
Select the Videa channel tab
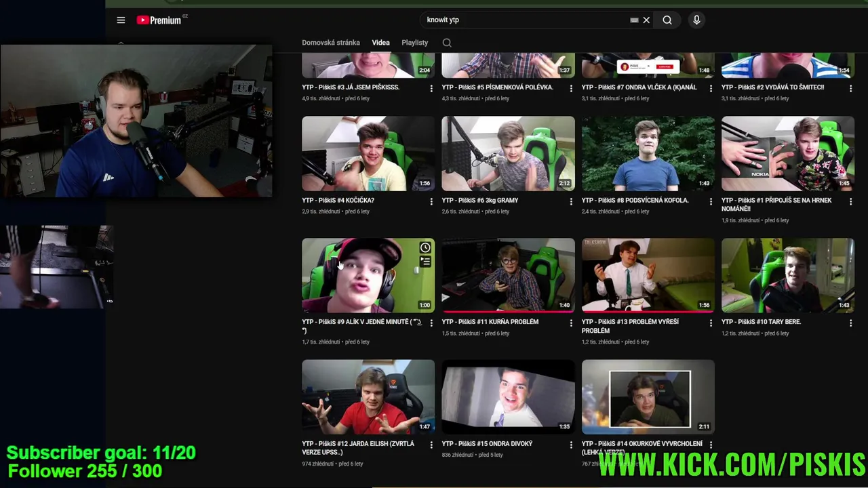click(x=380, y=43)
